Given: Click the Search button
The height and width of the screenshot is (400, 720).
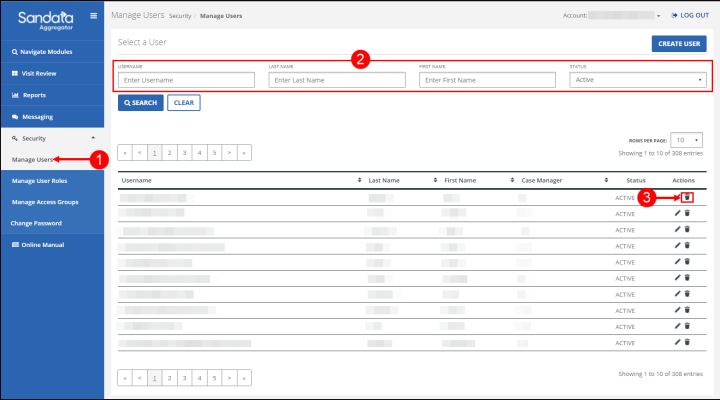Looking at the screenshot, I should pyautogui.click(x=140, y=103).
